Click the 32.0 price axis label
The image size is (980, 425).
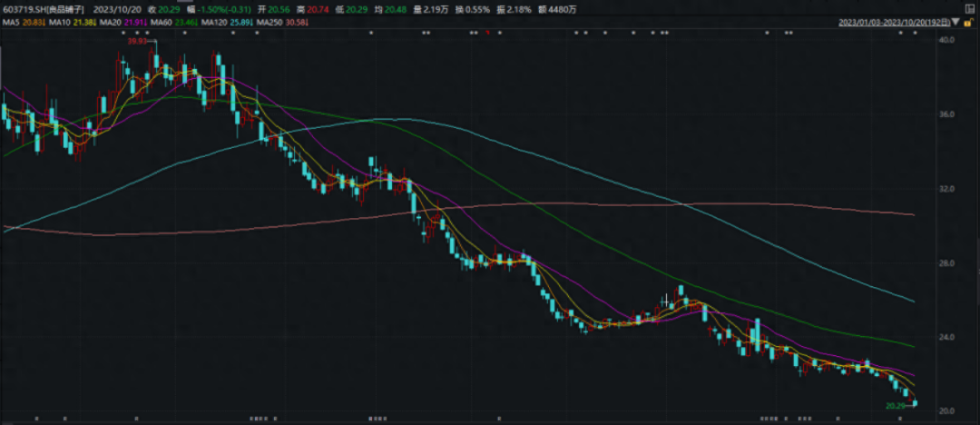pos(946,189)
